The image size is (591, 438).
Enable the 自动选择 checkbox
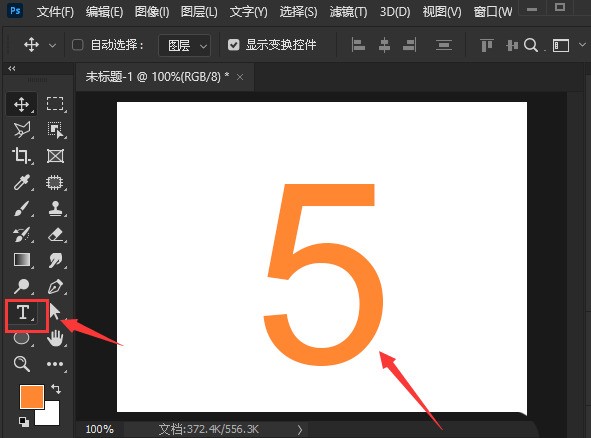click(x=77, y=45)
